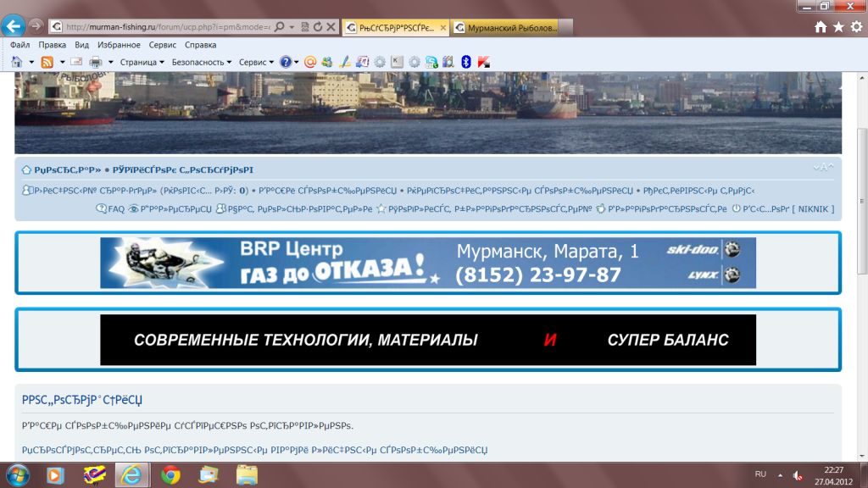The height and width of the screenshot is (488, 868).
Task: Open the Сервис dropdown in the command bar
Action: pos(256,62)
